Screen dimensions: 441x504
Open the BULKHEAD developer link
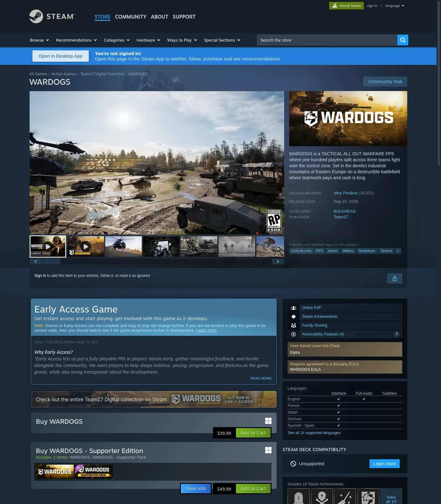point(345,211)
